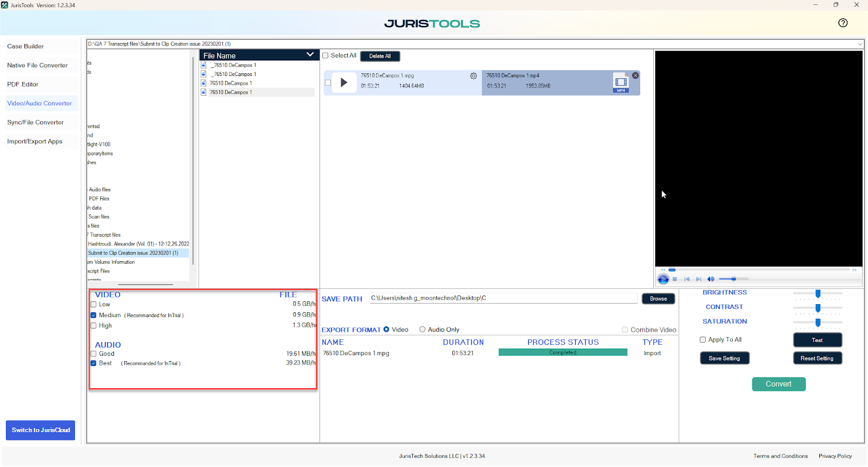
Task: Open Sync/File Converter
Action: (x=35, y=122)
